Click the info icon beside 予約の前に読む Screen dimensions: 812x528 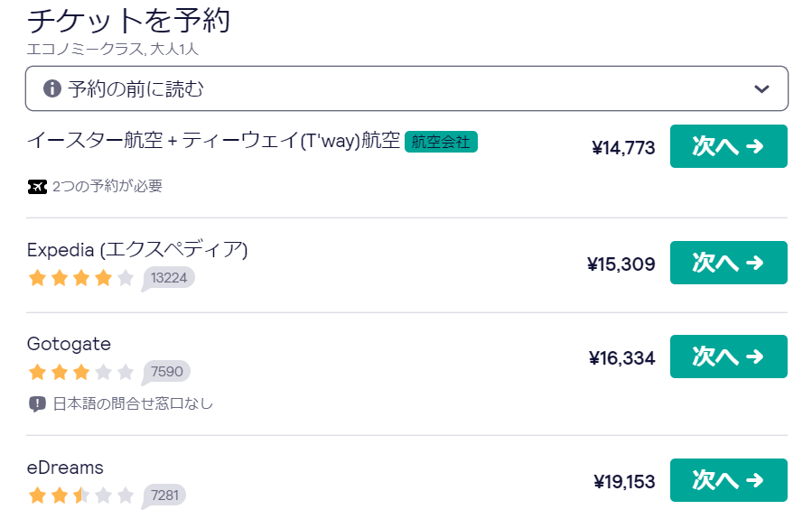click(x=51, y=88)
